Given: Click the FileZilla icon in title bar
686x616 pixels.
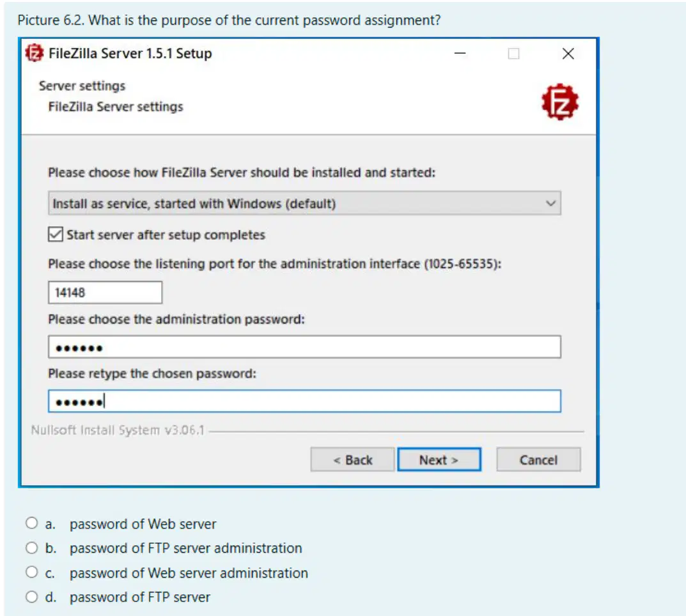Looking at the screenshot, I should (x=34, y=53).
